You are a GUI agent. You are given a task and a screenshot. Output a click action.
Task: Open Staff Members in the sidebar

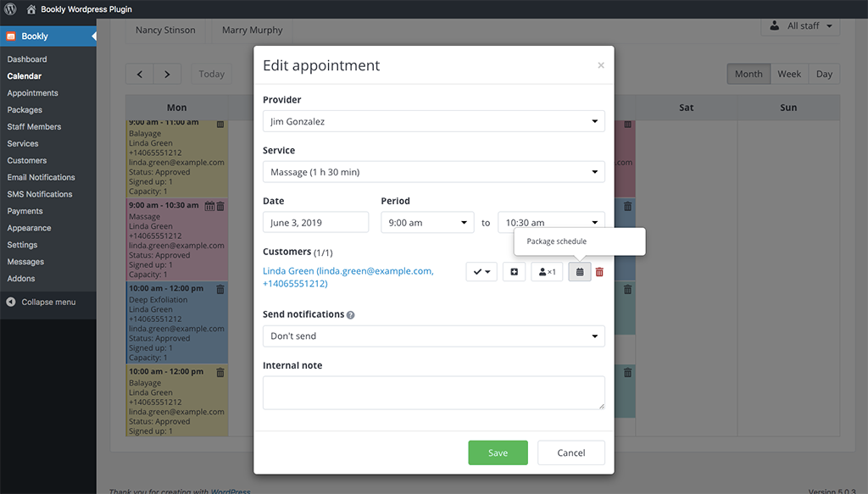pos(35,127)
